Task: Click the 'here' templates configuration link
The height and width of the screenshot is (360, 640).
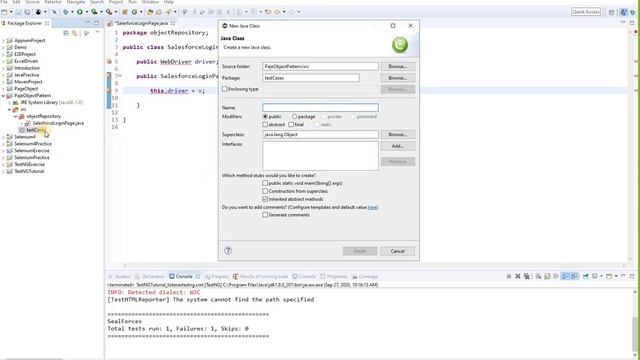Action: coord(372,207)
